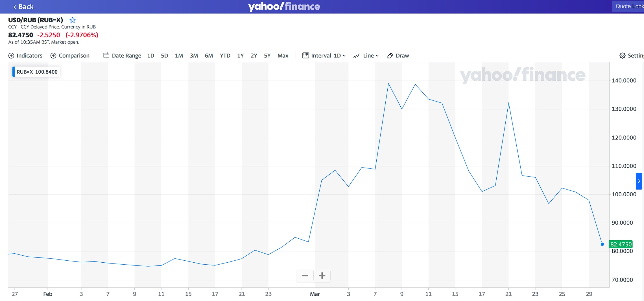The height and width of the screenshot is (301, 644).
Task: Open the Comparison plus icon
Action: click(53, 56)
